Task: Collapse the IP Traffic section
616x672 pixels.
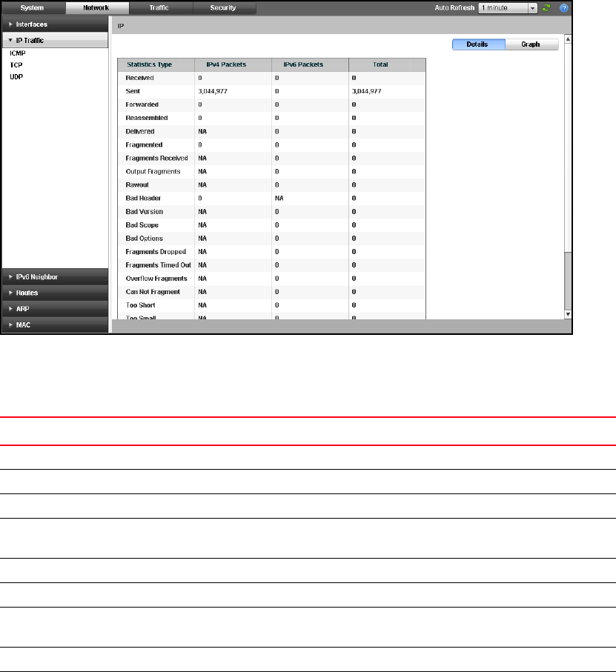Action: pyautogui.click(x=55, y=40)
